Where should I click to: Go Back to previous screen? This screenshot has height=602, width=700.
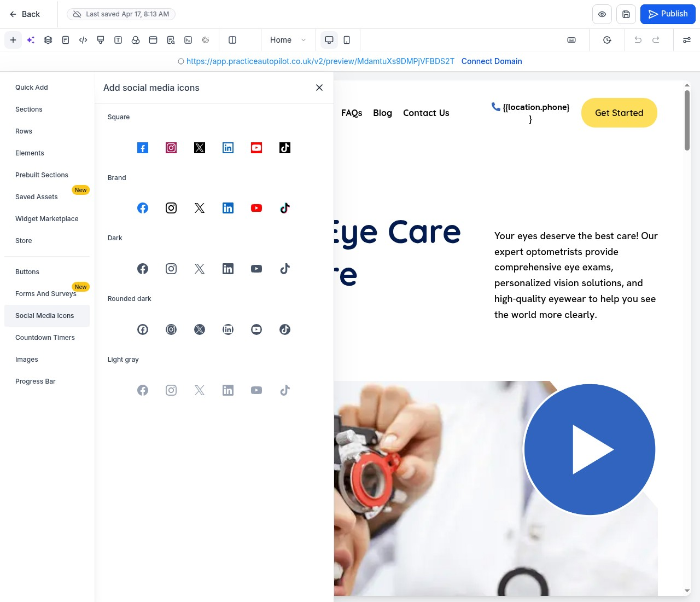[x=25, y=14]
